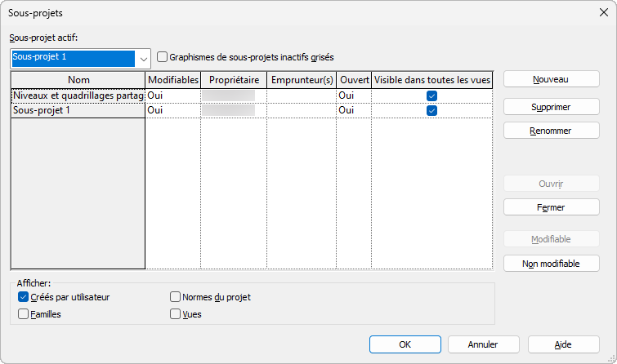Confirm with the OK button
Image resolution: width=617 pixels, height=364 pixels.
405,344
